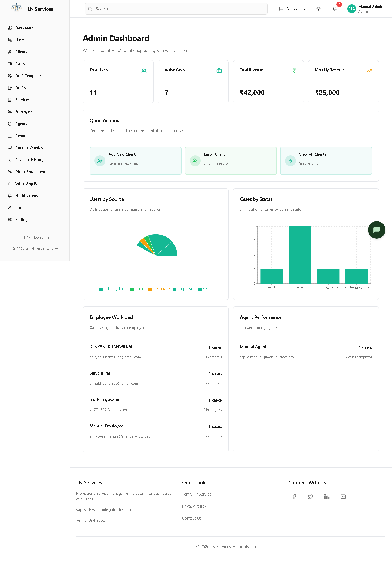Click the Twitter footer icon

[311, 497]
